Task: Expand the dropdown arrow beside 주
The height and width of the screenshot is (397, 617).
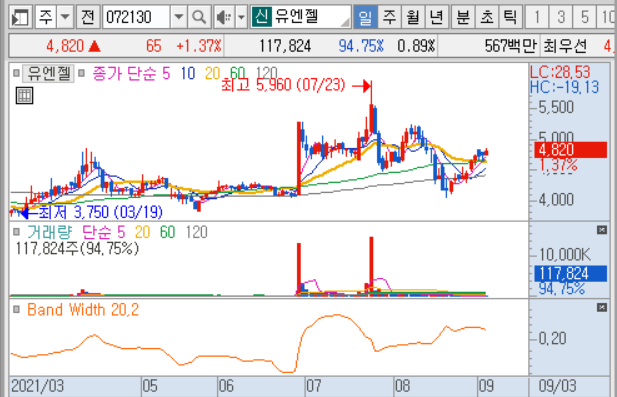Action: [x=65, y=17]
